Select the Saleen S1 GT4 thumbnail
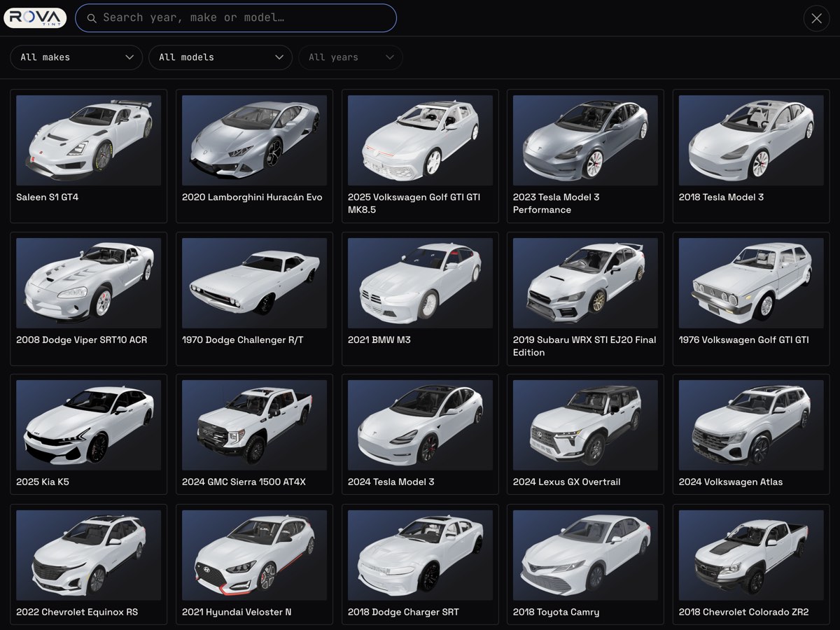The image size is (840, 630). click(x=89, y=140)
